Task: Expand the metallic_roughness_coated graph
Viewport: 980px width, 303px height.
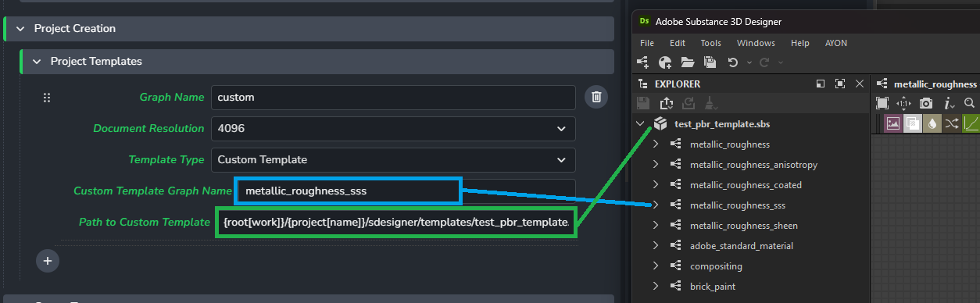Action: [655, 185]
